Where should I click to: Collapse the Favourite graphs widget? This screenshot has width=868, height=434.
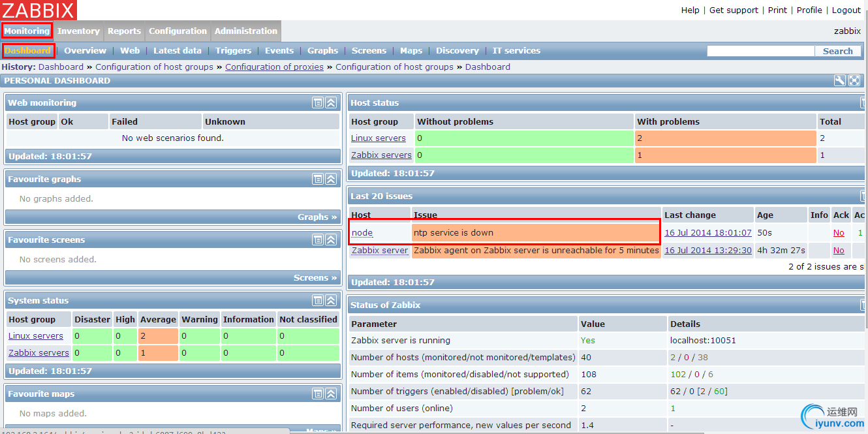point(331,179)
